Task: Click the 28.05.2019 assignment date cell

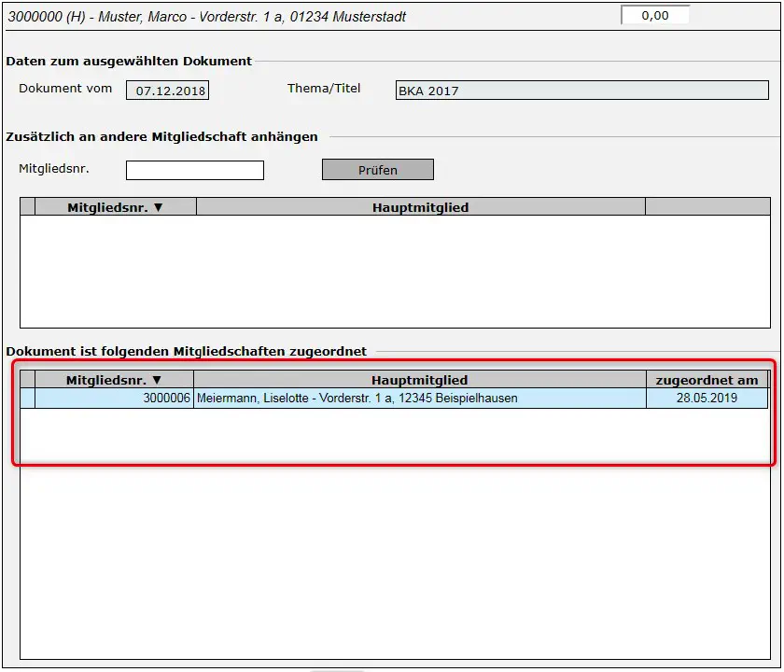Action: tap(707, 399)
